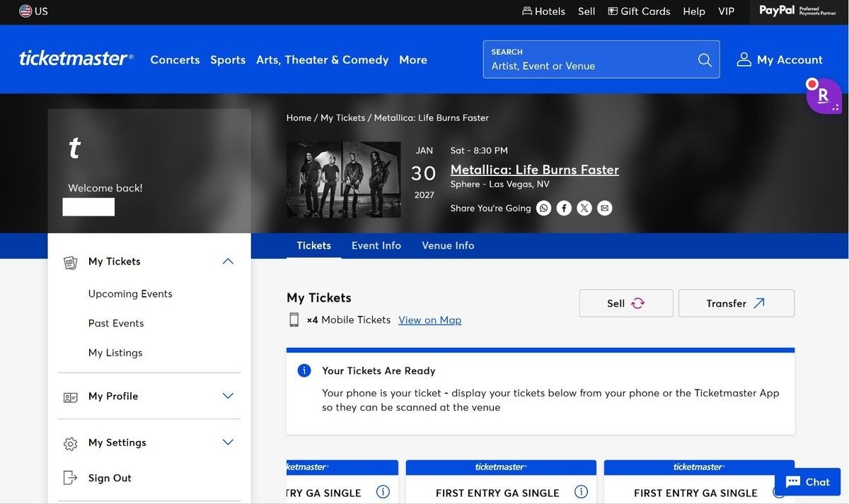Open the purple R extension badge

(824, 96)
